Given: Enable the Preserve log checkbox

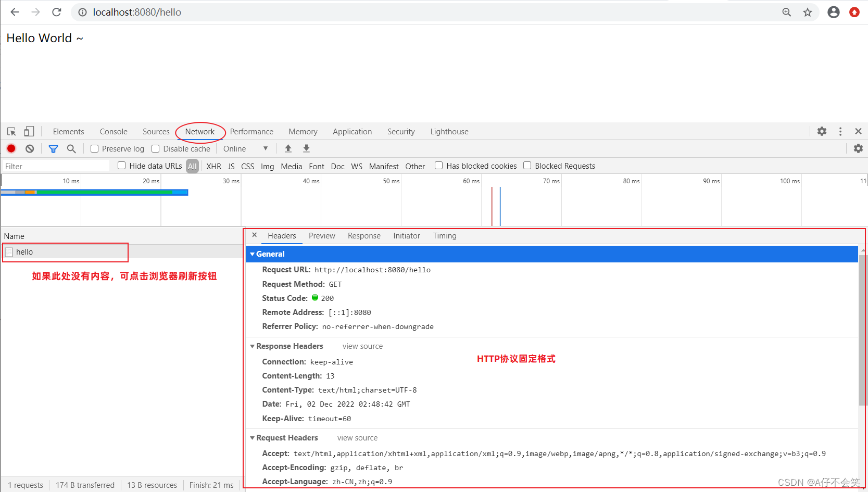Looking at the screenshot, I should click(94, 148).
